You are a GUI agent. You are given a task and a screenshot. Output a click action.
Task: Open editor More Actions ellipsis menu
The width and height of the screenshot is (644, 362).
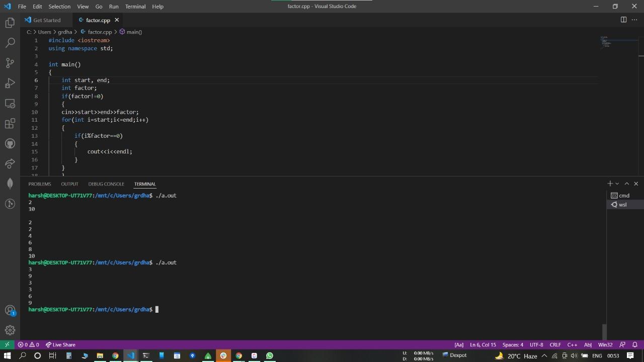(634, 20)
